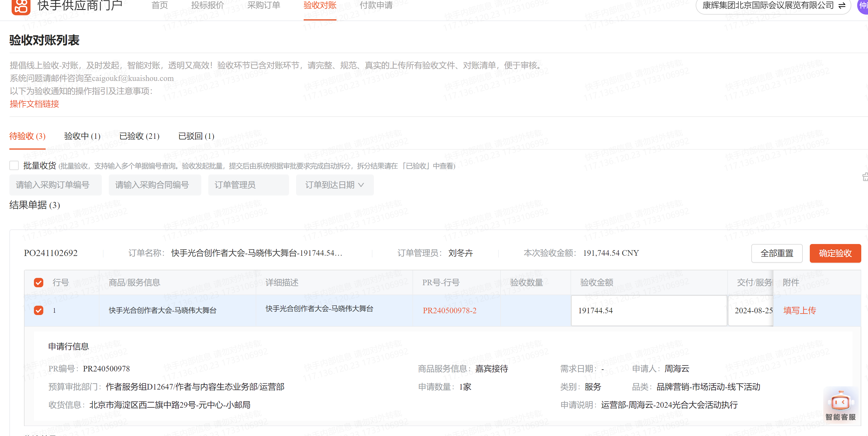This screenshot has width=868, height=436.
Task: Click the Kuaishou logo icon
Action: click(21, 6)
